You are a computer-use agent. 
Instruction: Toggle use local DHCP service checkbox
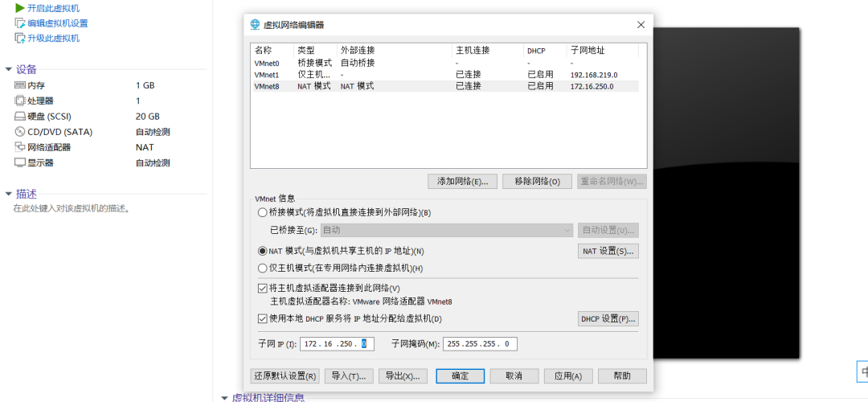coord(262,319)
